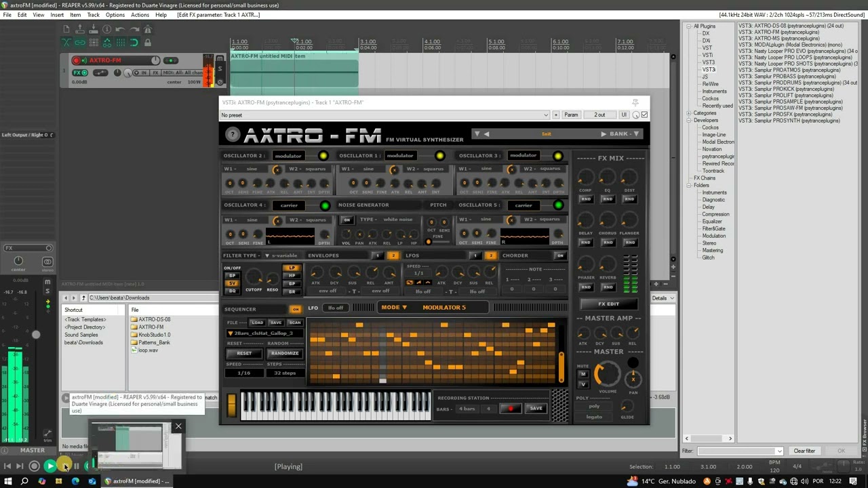Open the Track menu
Screen dimensions: 868x488
pyautogui.click(x=94, y=15)
